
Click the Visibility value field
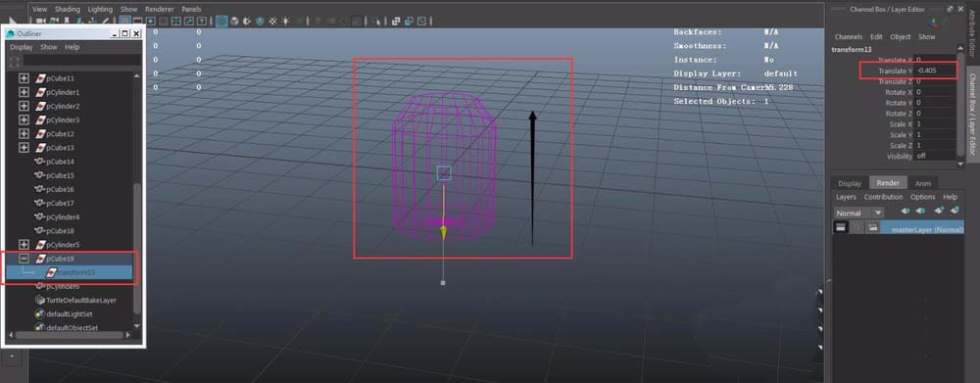(934, 156)
